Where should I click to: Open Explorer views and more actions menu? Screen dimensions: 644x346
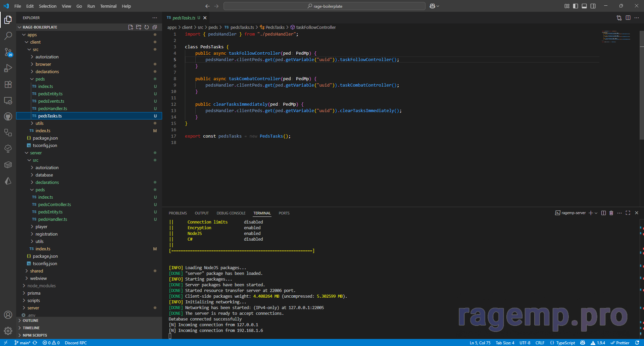coord(155,18)
